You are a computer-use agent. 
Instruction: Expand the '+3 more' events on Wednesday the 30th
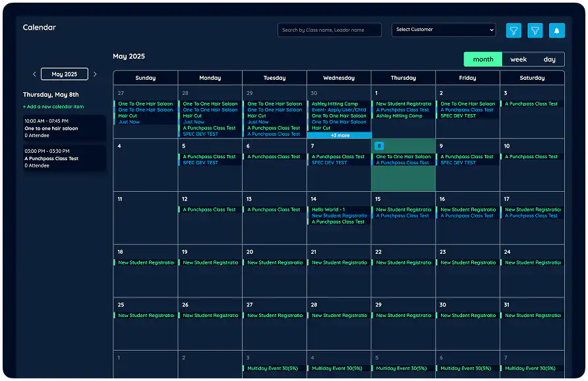[x=338, y=134]
